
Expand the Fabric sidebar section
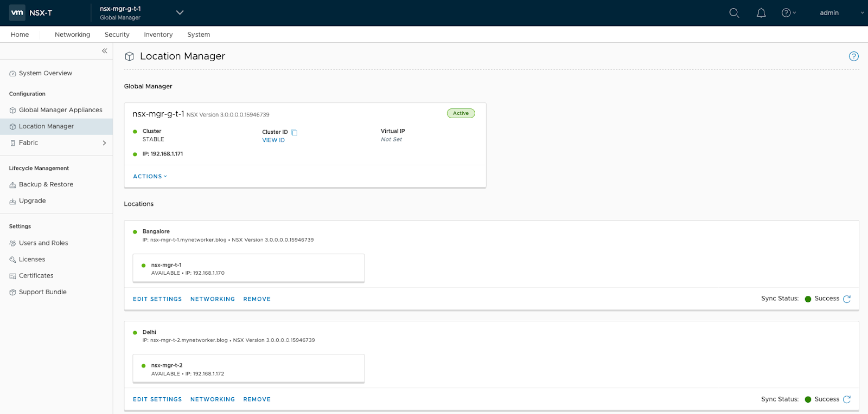[x=104, y=143]
